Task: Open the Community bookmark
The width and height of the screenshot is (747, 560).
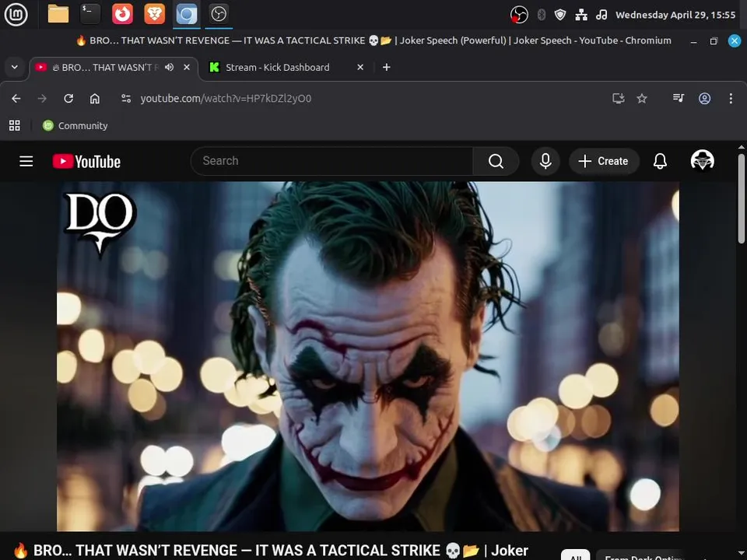Action: 75,126
